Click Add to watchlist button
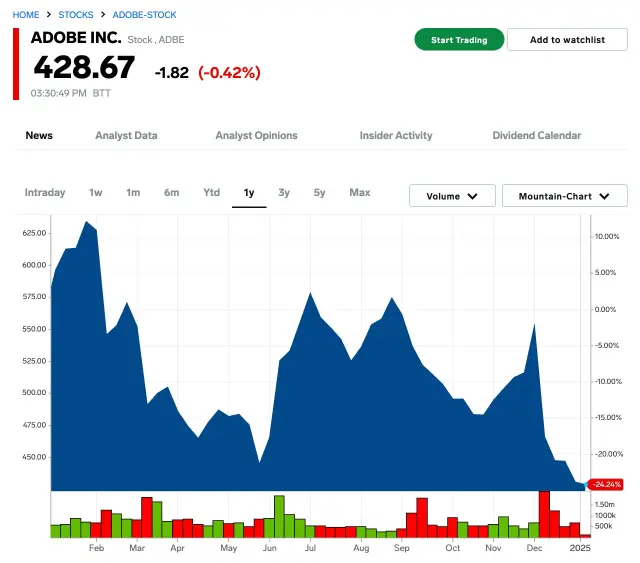Viewport: 640px width, 563px height. point(567,40)
